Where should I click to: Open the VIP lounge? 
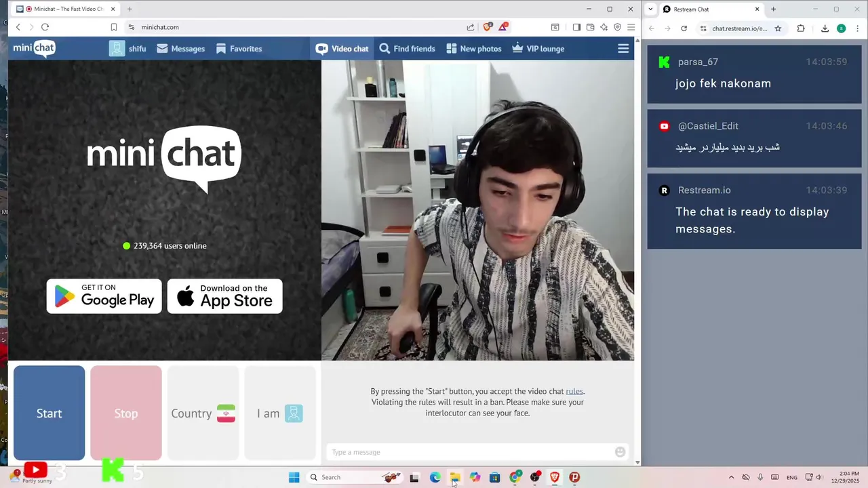click(538, 49)
